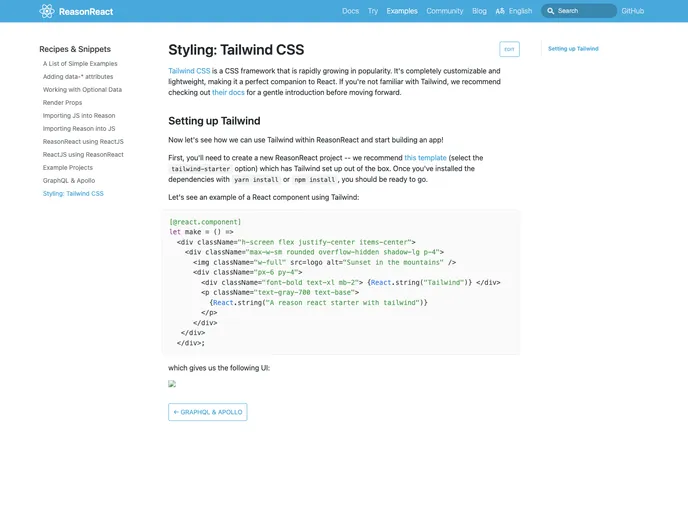Open Importing JS into Reason

tap(79, 115)
